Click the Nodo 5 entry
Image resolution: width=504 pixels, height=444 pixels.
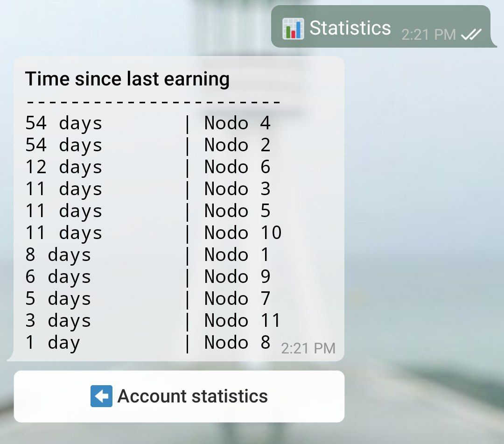click(148, 211)
